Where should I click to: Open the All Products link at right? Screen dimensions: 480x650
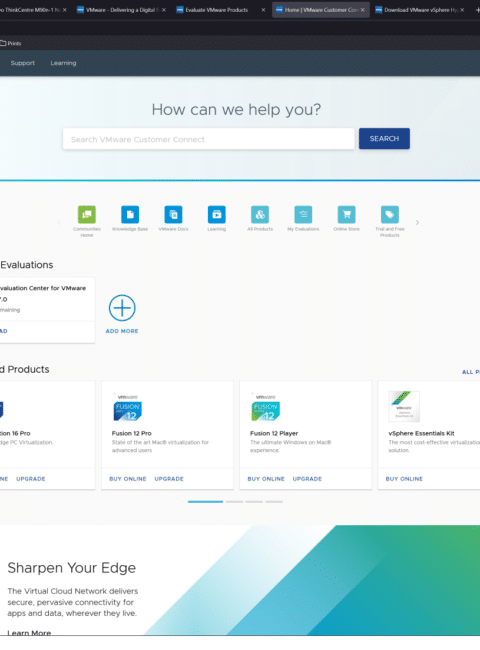pyautogui.click(x=471, y=372)
